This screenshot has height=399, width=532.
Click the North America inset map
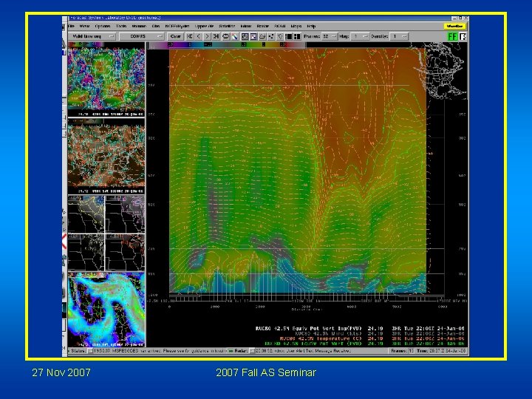coord(440,71)
